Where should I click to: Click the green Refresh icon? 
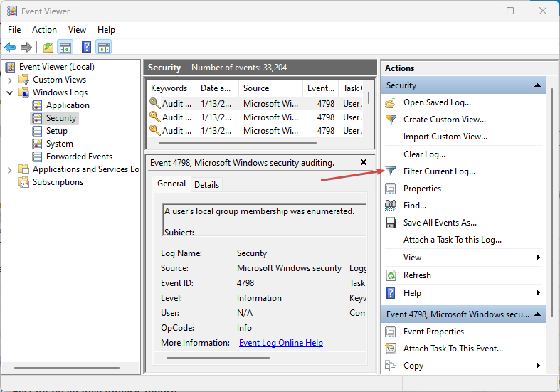pyautogui.click(x=391, y=275)
